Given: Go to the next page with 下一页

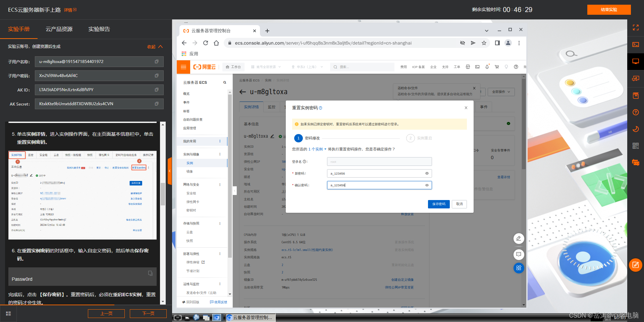Looking at the screenshot, I should tap(148, 314).
